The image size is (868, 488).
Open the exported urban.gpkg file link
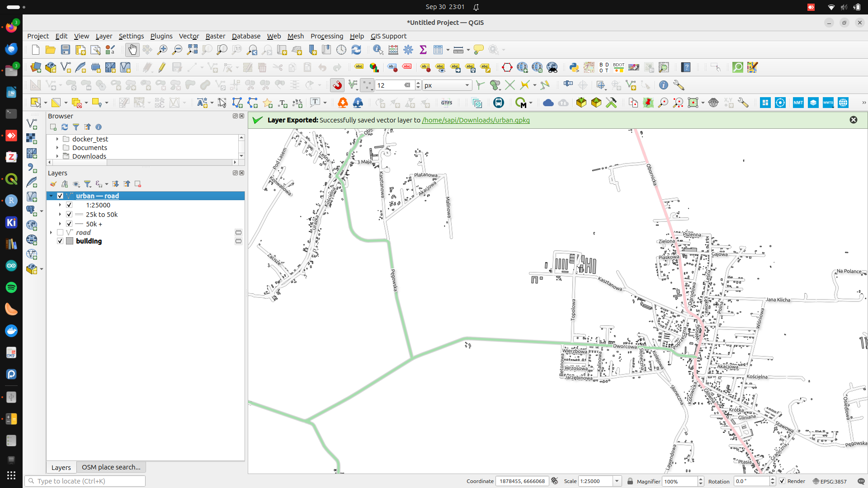click(476, 120)
